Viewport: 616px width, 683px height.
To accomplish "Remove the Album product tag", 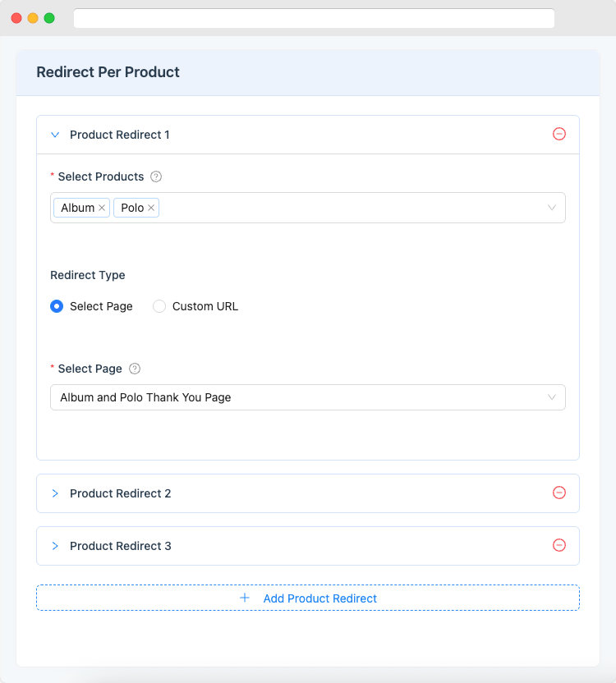I will point(102,207).
